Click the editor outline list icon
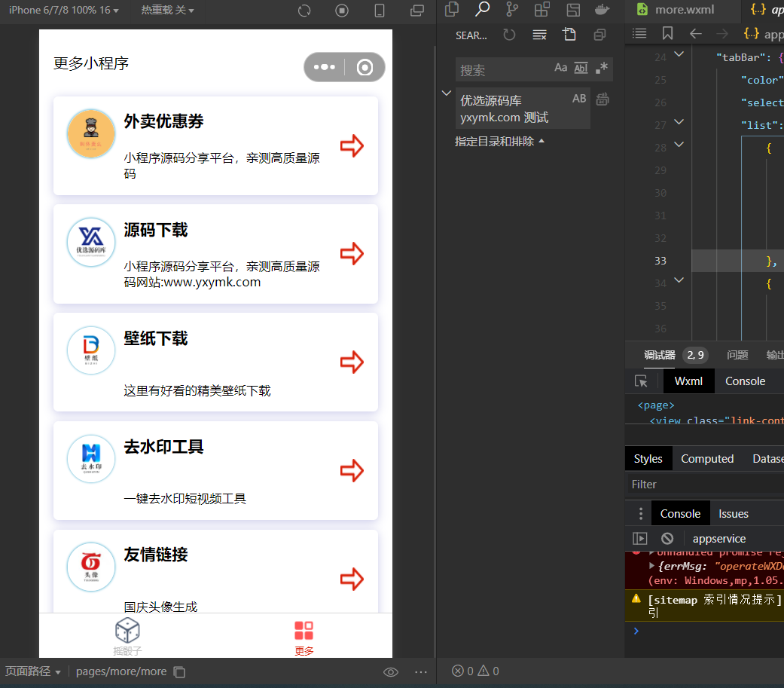Viewport: 784px width, 688px height. [x=639, y=33]
